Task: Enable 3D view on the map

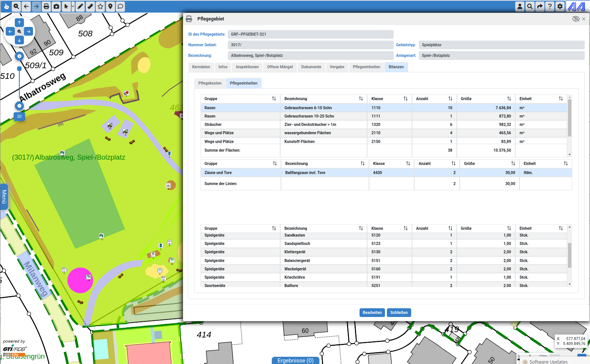Action: 19,116
